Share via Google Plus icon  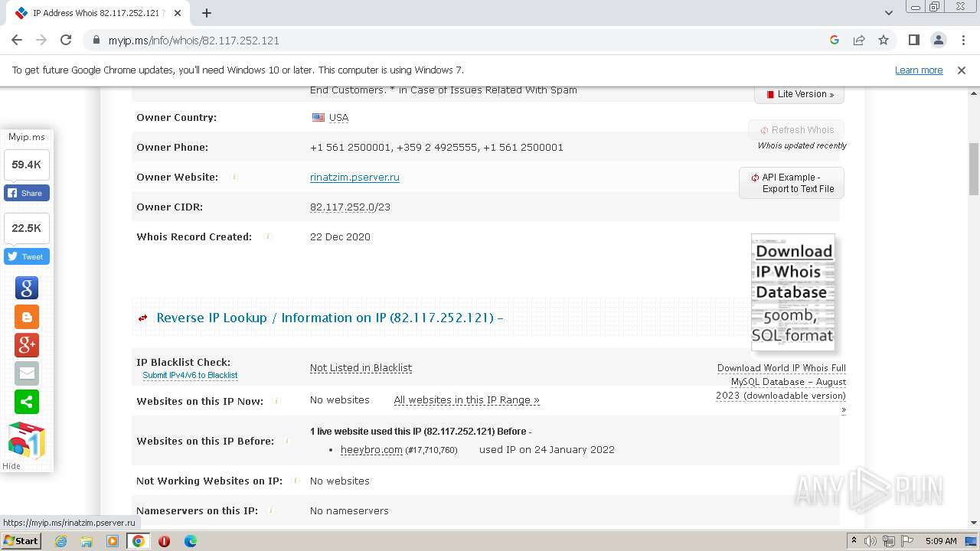coord(27,345)
